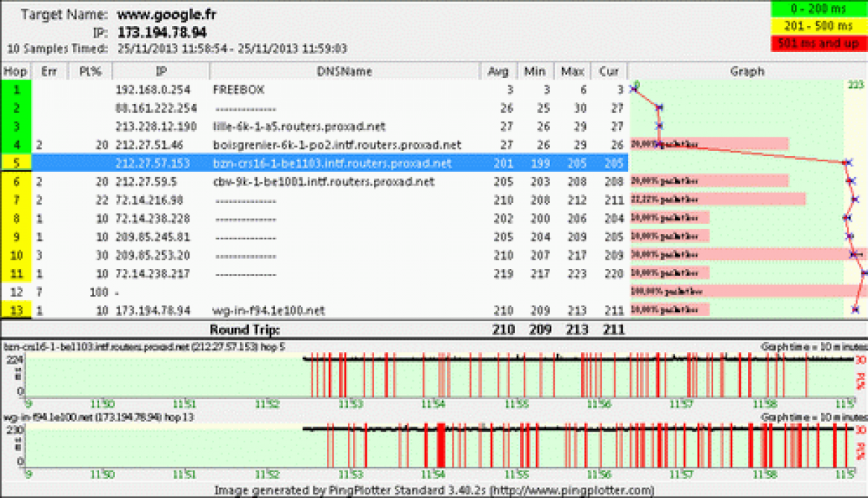
Task: Click the FREEBOX hop 1 DNS name
Action: pyautogui.click(x=238, y=90)
